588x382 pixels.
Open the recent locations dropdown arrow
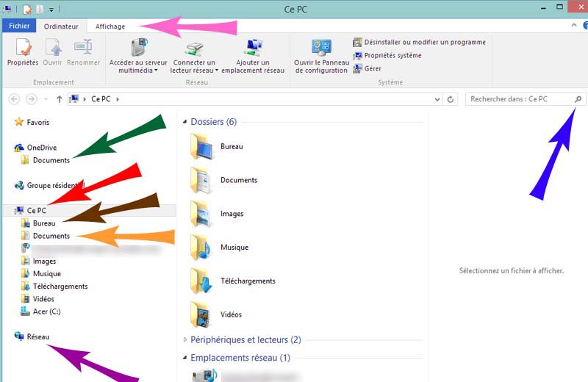tap(46, 99)
